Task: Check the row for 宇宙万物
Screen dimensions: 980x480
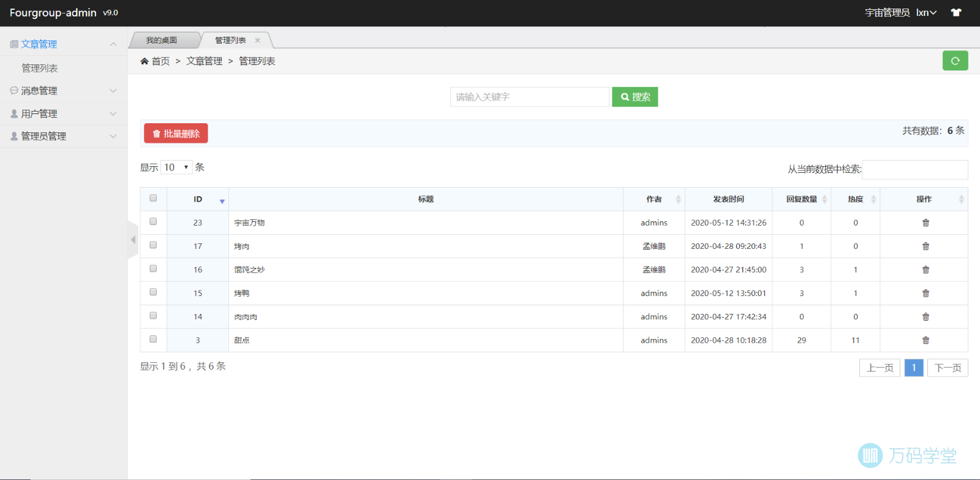Action: coord(153,221)
